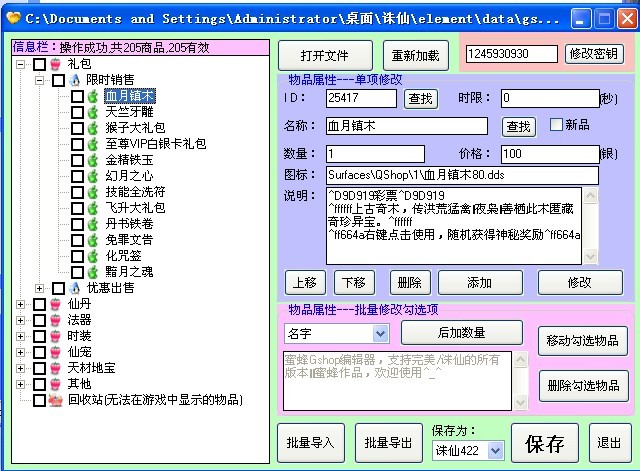Click the recycle bin icon for 回收站
The height and width of the screenshot is (471, 640).
click(55, 400)
